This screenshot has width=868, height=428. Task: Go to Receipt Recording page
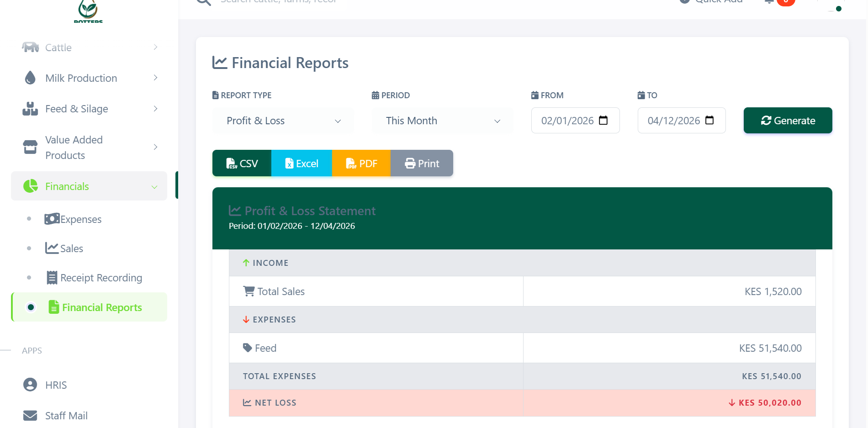101,278
